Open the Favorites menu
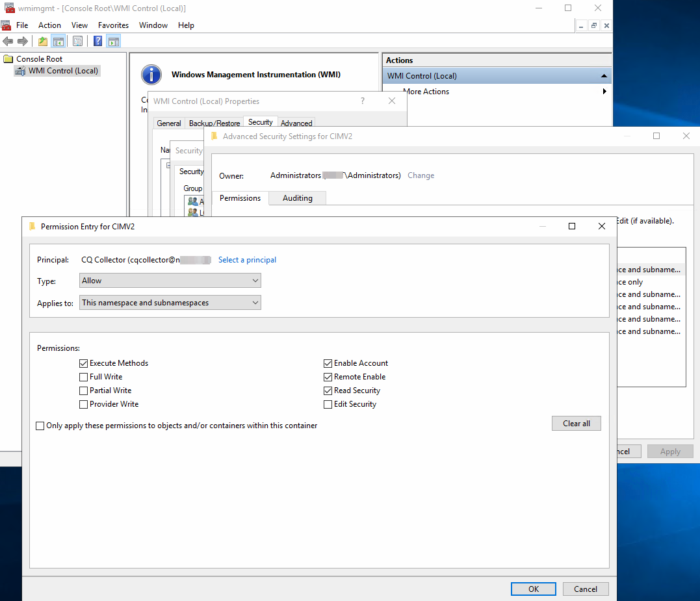This screenshot has height=601, width=700. click(x=113, y=25)
